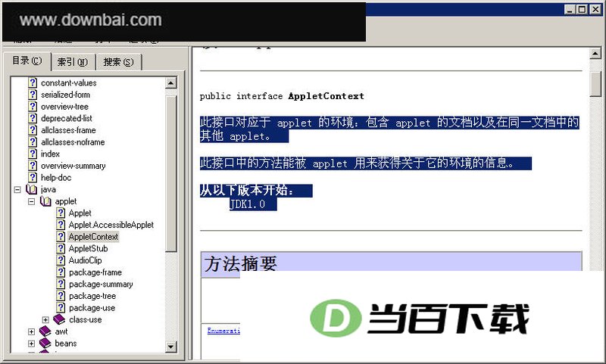Click the content pane scroll up arrow

[x=595, y=53]
